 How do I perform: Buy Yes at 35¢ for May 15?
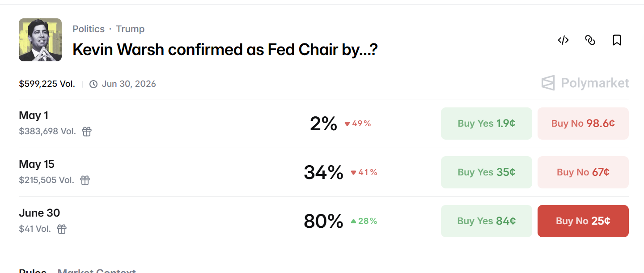click(487, 172)
